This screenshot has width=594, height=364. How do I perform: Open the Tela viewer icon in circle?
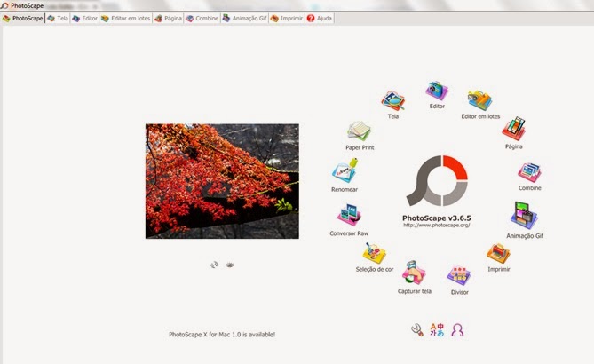392,101
